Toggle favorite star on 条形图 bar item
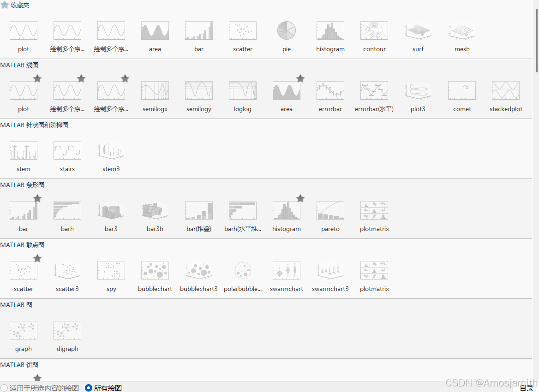 (x=37, y=199)
